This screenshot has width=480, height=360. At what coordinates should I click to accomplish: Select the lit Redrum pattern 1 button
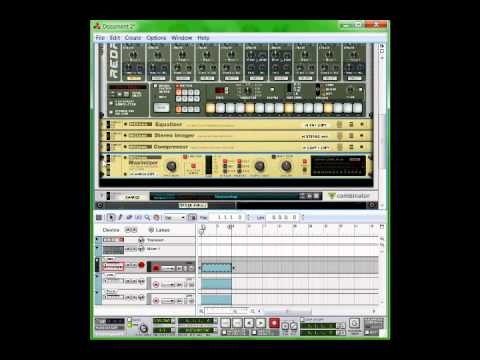click(179, 92)
